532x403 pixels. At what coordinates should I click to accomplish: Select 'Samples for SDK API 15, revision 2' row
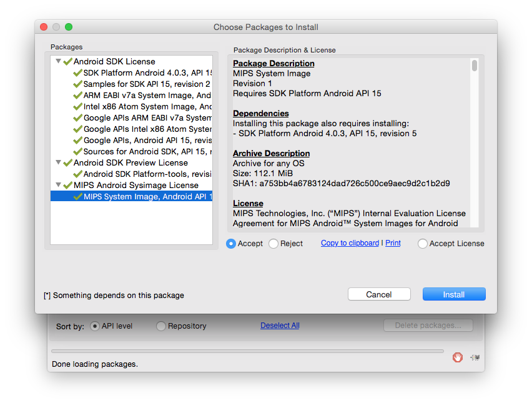(131, 84)
